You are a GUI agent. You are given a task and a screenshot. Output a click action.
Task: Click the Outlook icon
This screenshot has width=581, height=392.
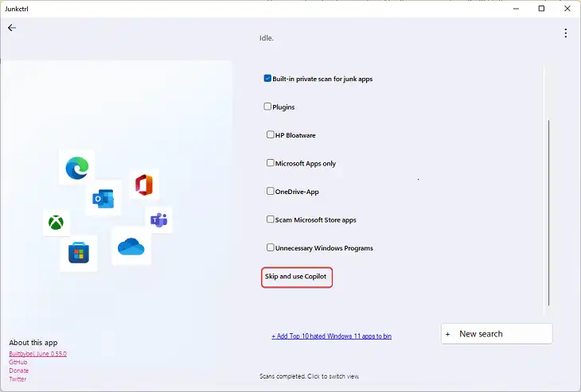103,199
